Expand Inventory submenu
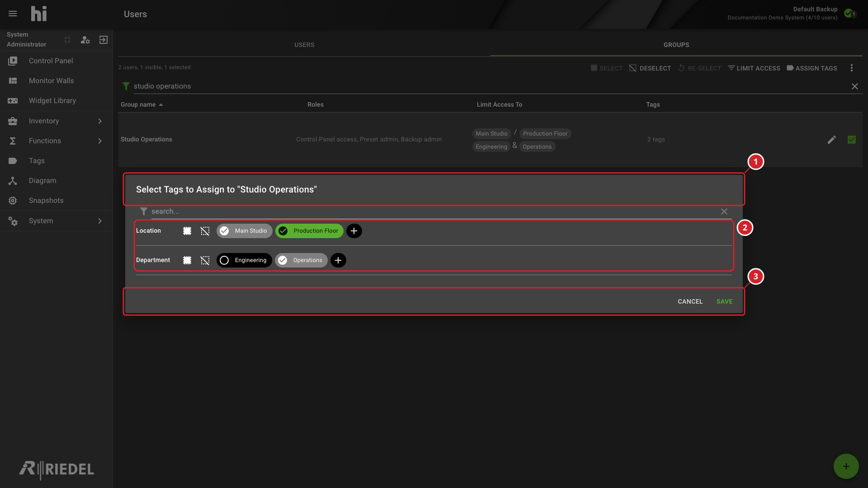 pyautogui.click(x=56, y=121)
